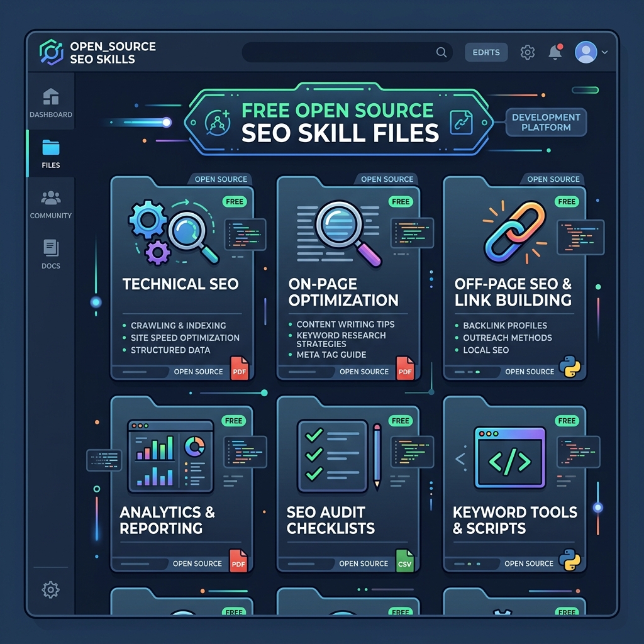Click Open Source footer label on Technical SEO

point(198,372)
